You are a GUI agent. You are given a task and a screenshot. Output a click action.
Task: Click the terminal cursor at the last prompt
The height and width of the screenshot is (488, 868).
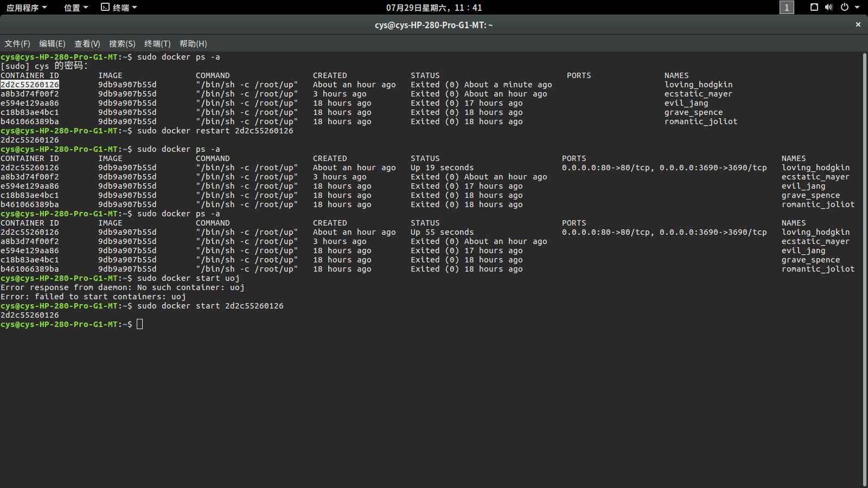coord(140,324)
